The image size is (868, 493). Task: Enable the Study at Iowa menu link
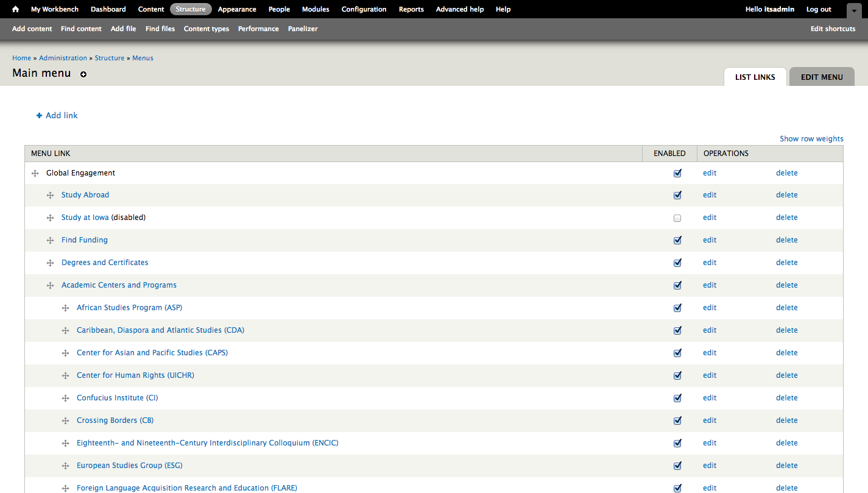tap(677, 218)
